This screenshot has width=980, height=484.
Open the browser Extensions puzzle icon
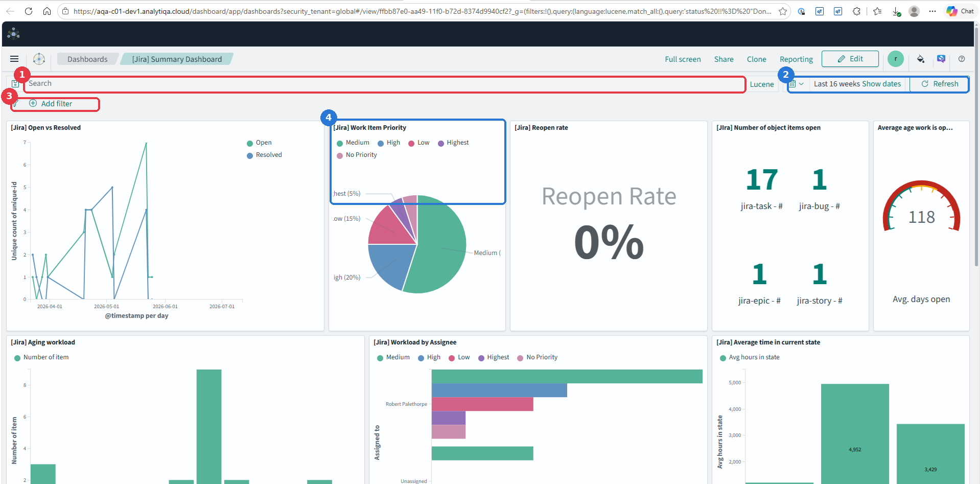point(856,11)
